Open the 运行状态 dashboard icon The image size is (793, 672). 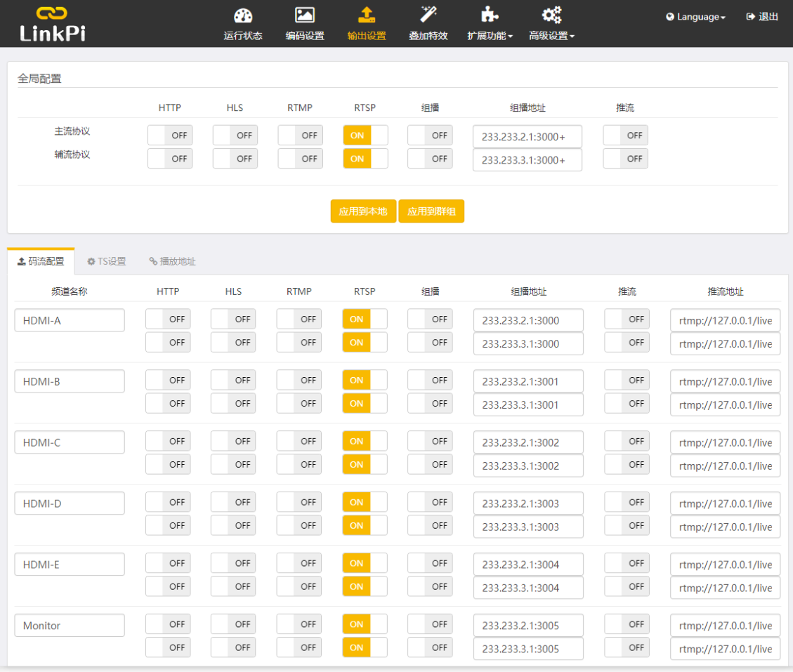point(243,15)
